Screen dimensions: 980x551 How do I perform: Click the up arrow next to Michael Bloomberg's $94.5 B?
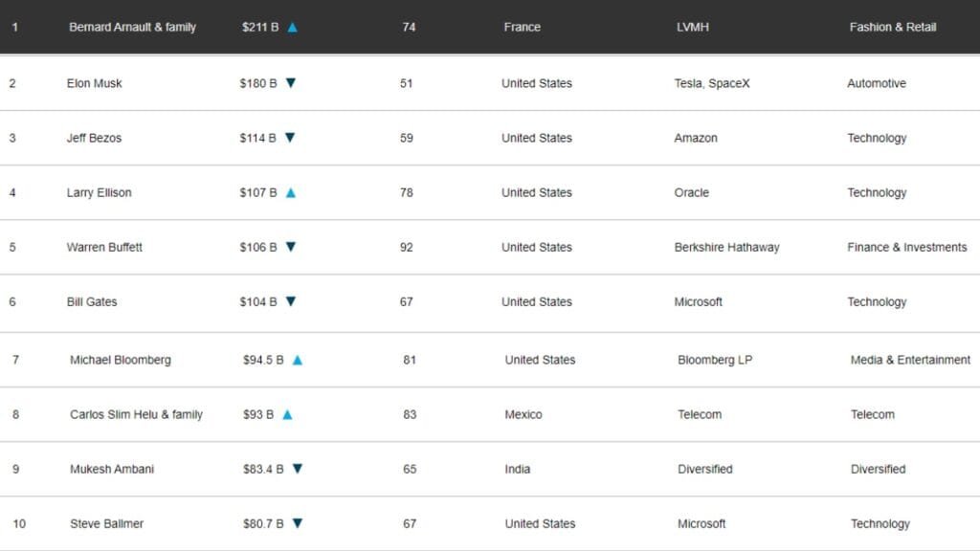[298, 361]
